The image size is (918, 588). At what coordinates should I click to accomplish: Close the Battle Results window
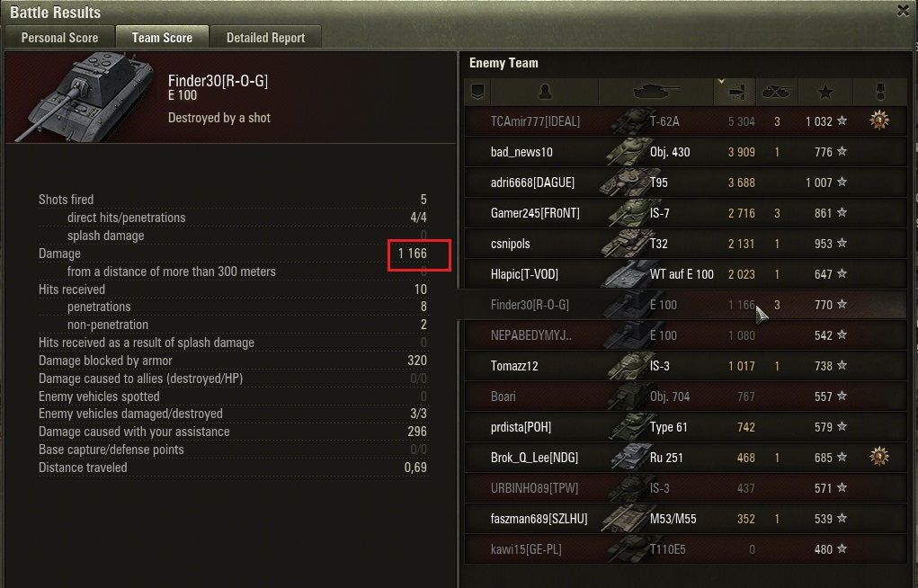904,11
